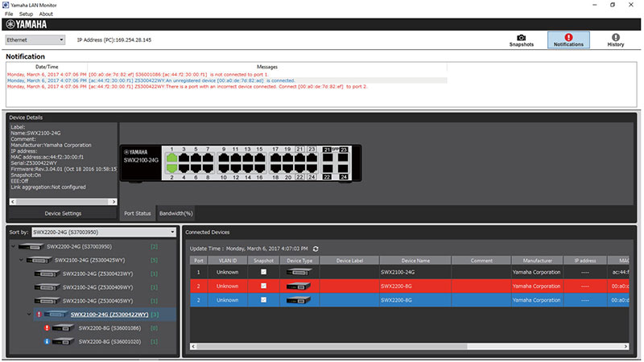
Task: Click SWX2200-8G device name in blue row
Action: (x=396, y=300)
